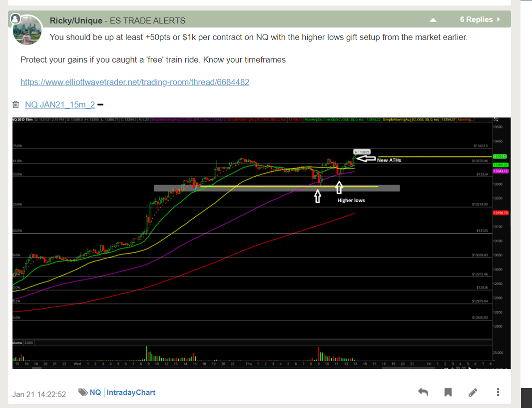This screenshot has height=408, width=532.
Task: Click Ricky/Unique profile avatar
Action: coord(27,30)
